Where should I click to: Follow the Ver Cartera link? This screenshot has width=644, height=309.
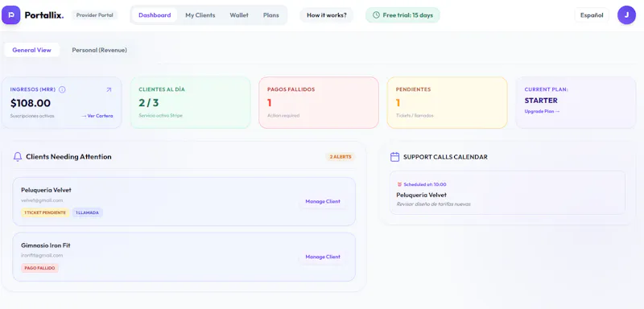point(97,116)
